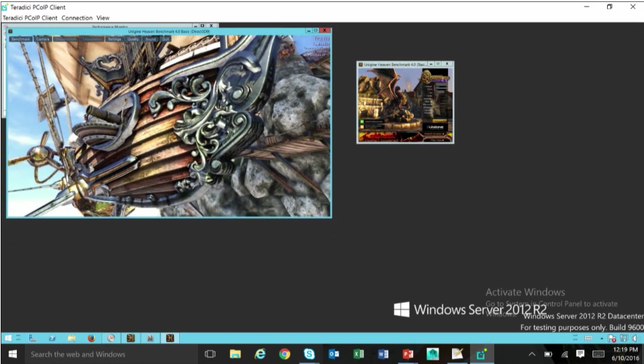Switch to Performance Monitor via remote taskbar icon
Viewport: 644px width, 364px height.
tap(111, 338)
